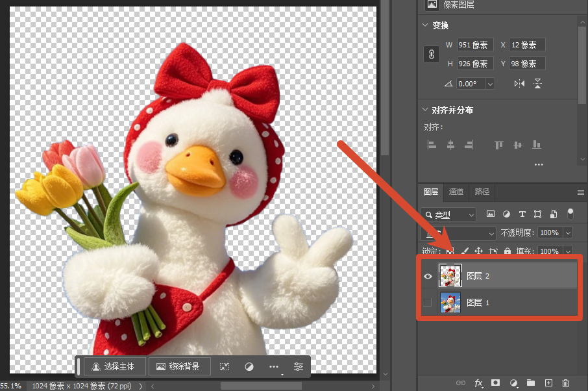Click the 不透明度 100% field
The image size is (588, 391).
pyautogui.click(x=550, y=233)
